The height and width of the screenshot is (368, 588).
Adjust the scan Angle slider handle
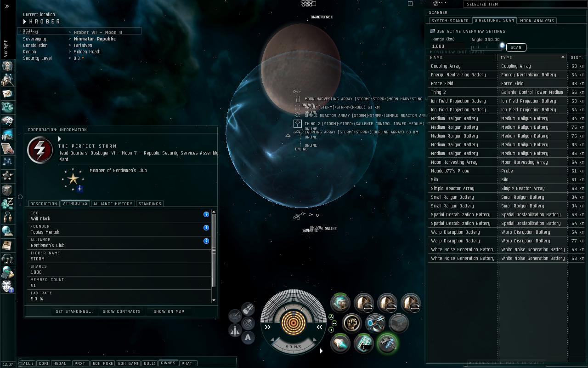(x=502, y=45)
